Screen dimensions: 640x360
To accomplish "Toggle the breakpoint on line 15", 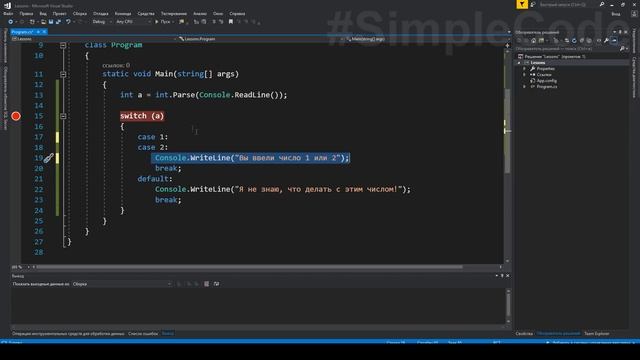I will (16, 116).
